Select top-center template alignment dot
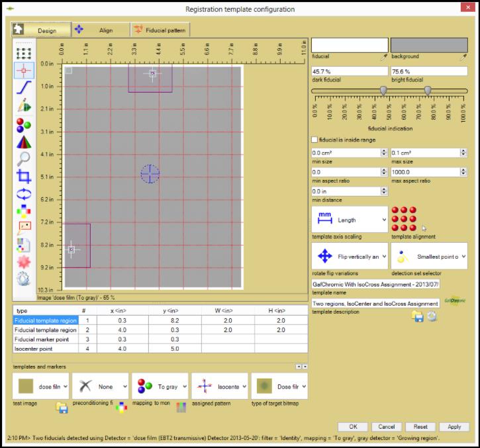480x448 pixels. pyautogui.click(x=404, y=210)
